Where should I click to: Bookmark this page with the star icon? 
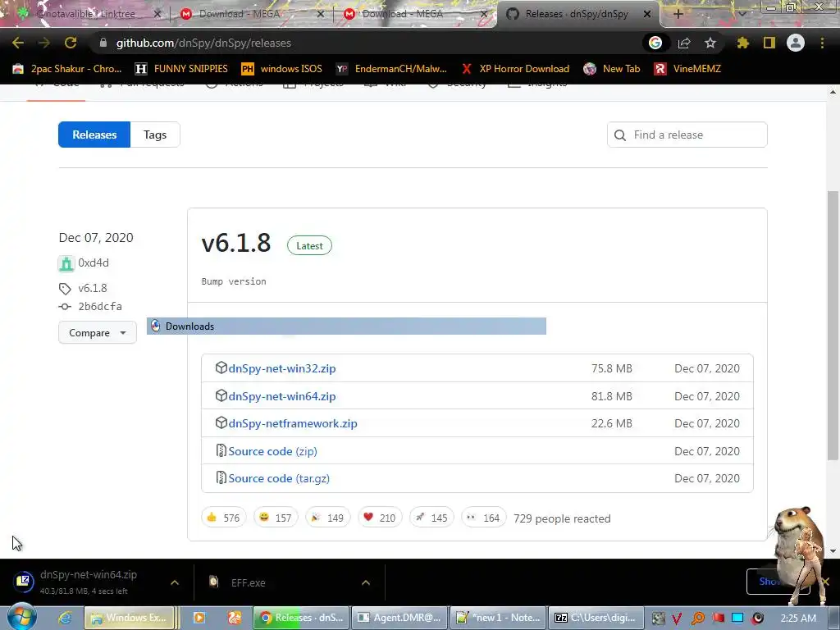coord(710,43)
